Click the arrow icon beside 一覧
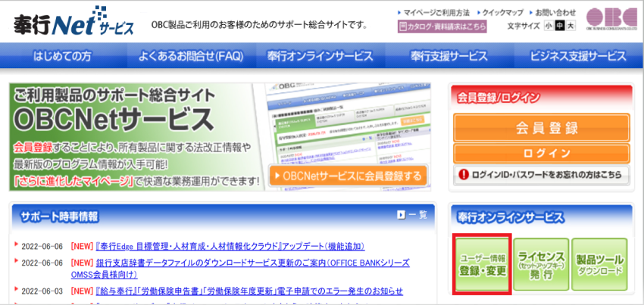The width and height of the screenshot is (644, 305). [x=402, y=215]
